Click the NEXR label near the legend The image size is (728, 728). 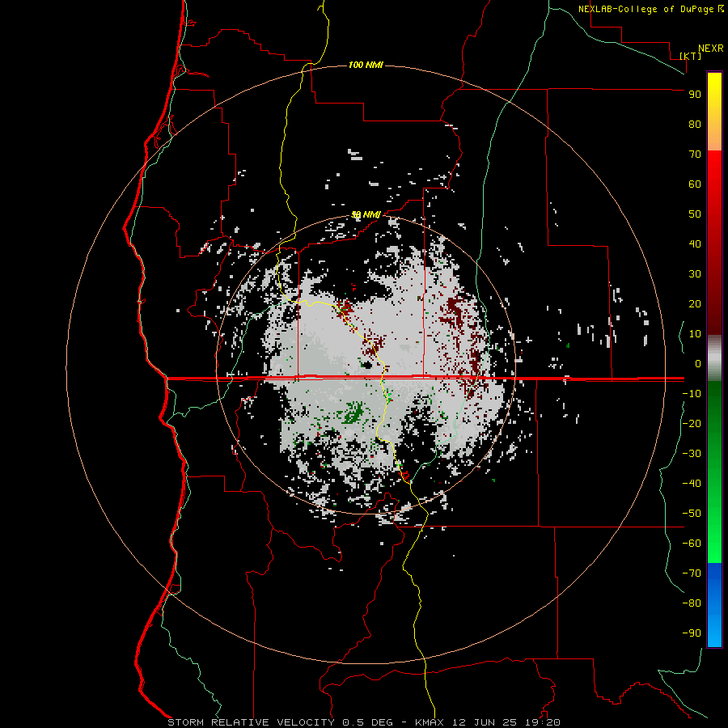(711, 49)
